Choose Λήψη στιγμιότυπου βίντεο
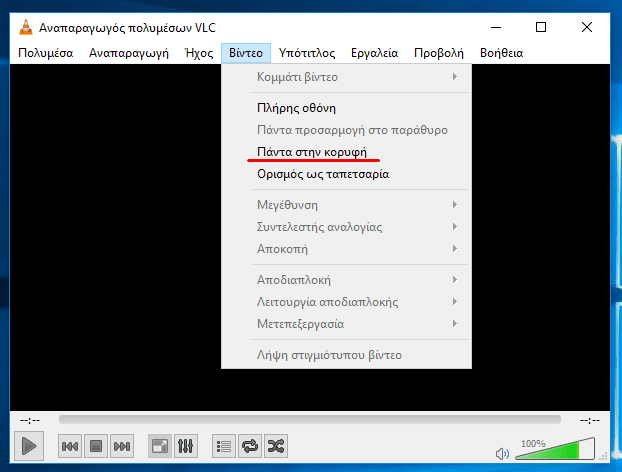The height and width of the screenshot is (472, 622). point(346,355)
